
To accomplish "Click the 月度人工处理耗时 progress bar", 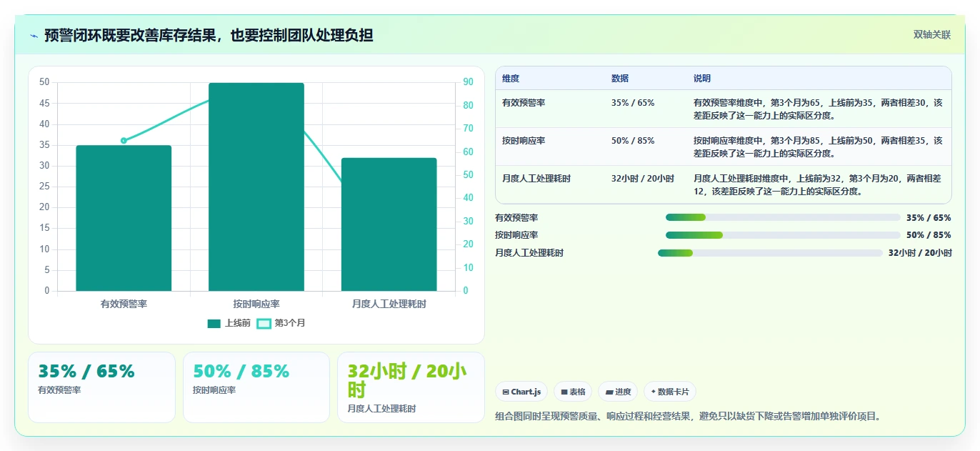I will pos(770,253).
